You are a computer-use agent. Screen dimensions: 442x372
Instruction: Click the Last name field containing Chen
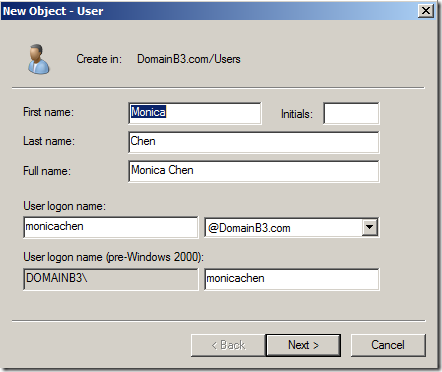click(254, 142)
